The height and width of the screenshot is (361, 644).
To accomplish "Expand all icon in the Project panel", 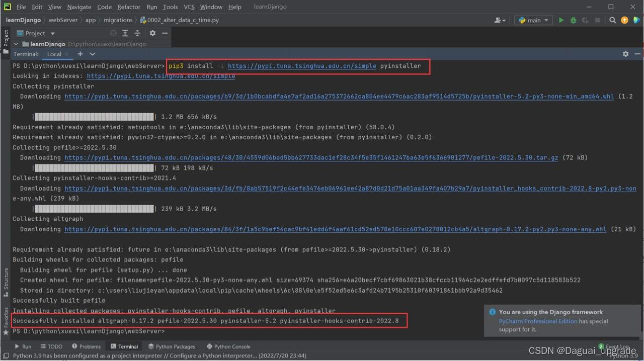I will pos(125,33).
